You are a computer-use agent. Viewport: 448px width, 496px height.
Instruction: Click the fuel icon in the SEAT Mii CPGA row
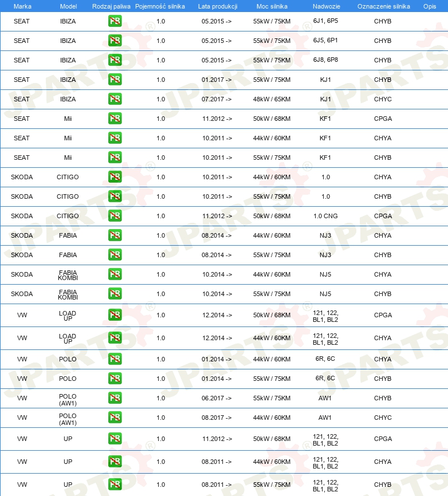115,119
